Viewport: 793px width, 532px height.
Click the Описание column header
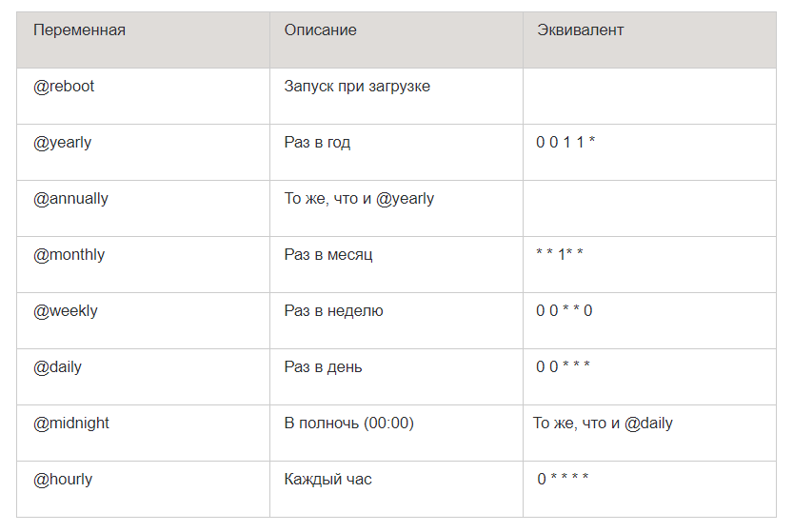click(320, 30)
